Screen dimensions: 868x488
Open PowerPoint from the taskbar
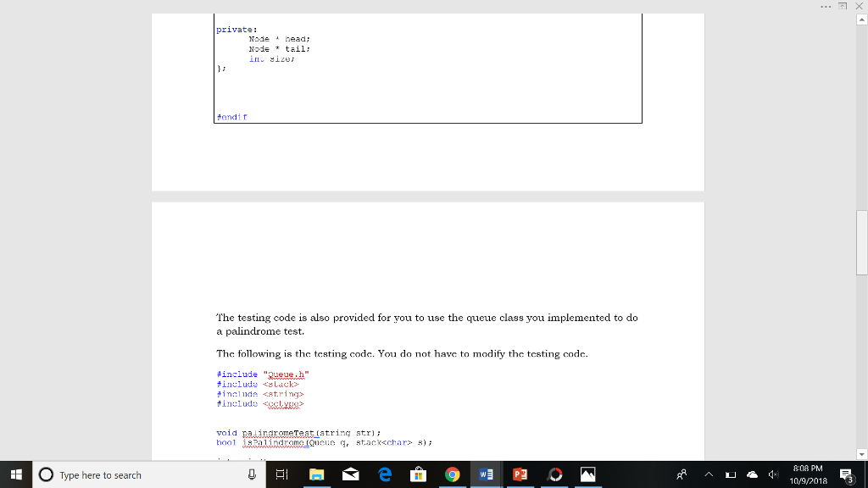point(520,474)
